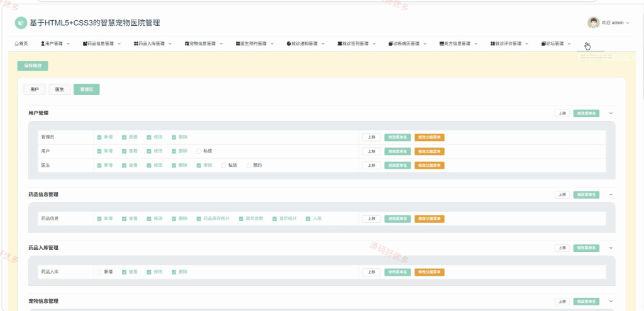Viewport: 644px width, 311px height.
Task: Click 上移 in 用户管理 section header
Action: (x=562, y=113)
